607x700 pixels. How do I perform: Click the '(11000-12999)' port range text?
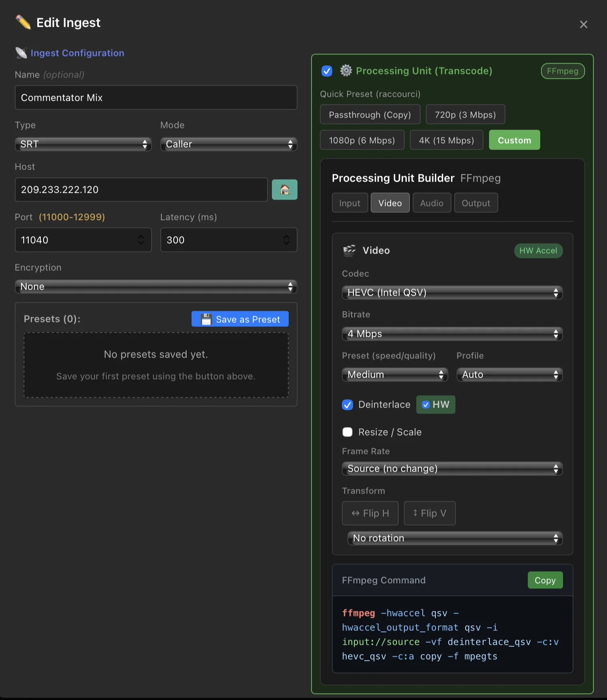pos(72,217)
